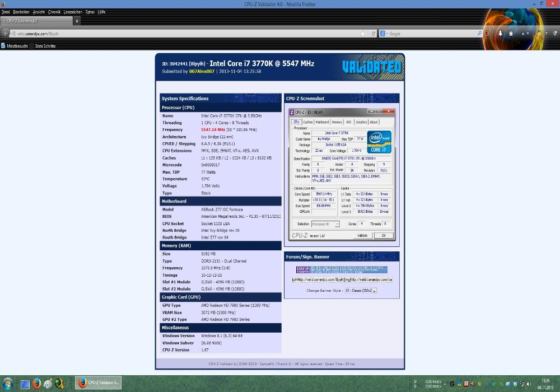Select the banner BBCode URL text field
This screenshot has height=392, width=560.
coord(342,279)
